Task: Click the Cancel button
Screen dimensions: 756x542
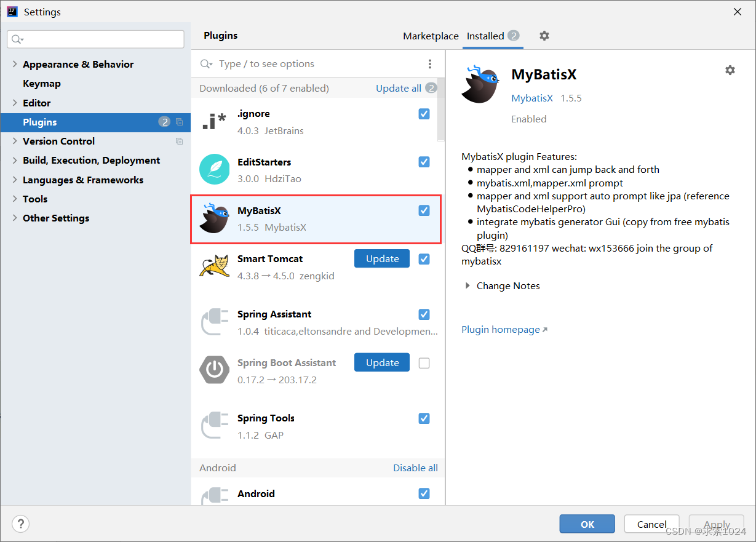Action: 652,524
